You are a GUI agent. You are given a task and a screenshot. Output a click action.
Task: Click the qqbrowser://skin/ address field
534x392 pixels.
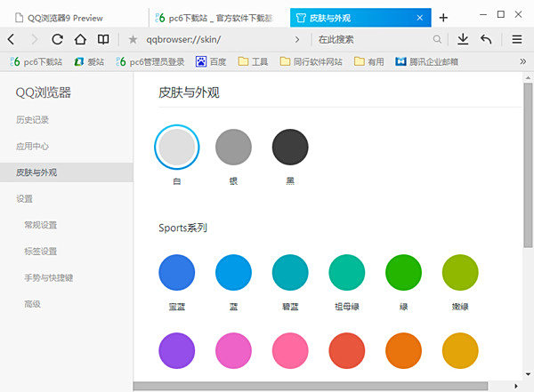point(218,39)
